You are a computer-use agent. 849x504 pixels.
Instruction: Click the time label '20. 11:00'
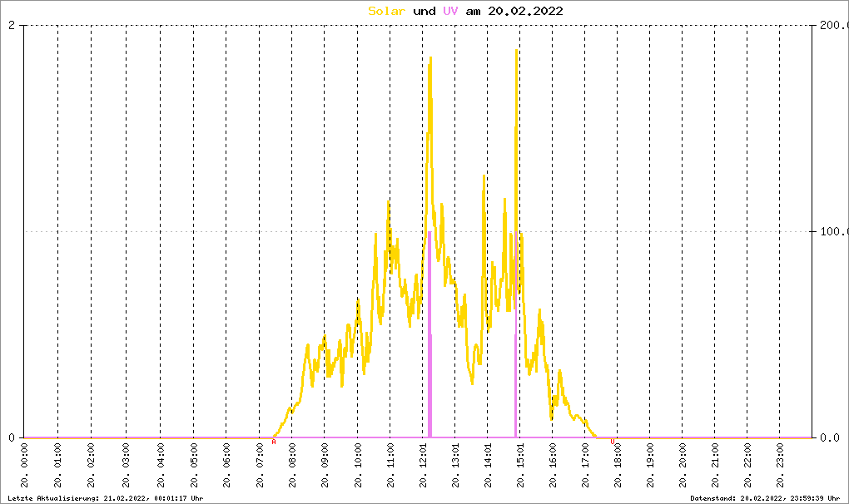point(390,466)
